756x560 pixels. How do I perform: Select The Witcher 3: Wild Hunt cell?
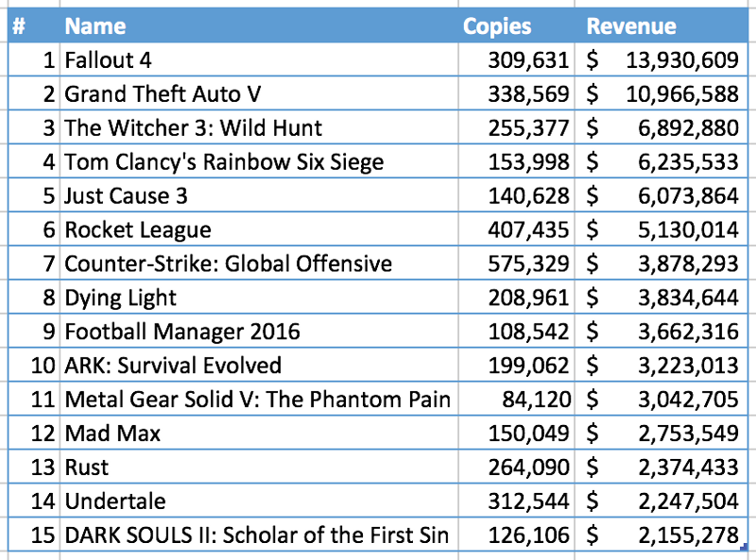259,127
